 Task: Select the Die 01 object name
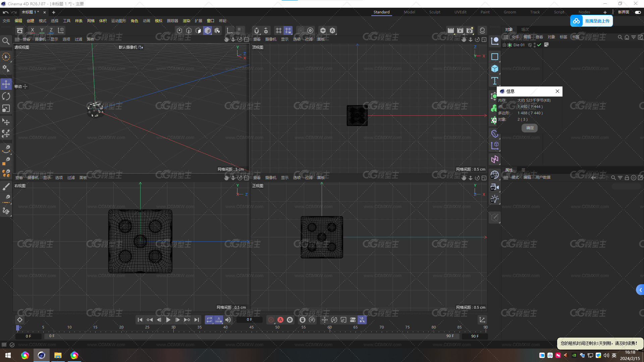coord(519,45)
